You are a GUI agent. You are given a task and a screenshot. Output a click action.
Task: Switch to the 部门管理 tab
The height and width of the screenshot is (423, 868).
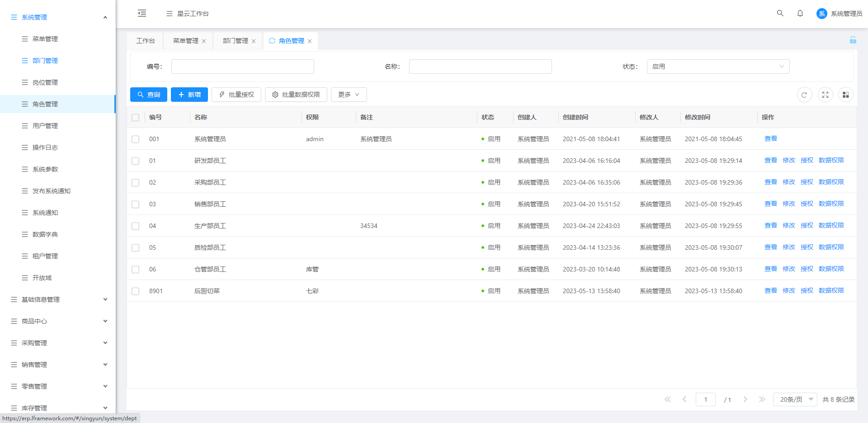[235, 41]
